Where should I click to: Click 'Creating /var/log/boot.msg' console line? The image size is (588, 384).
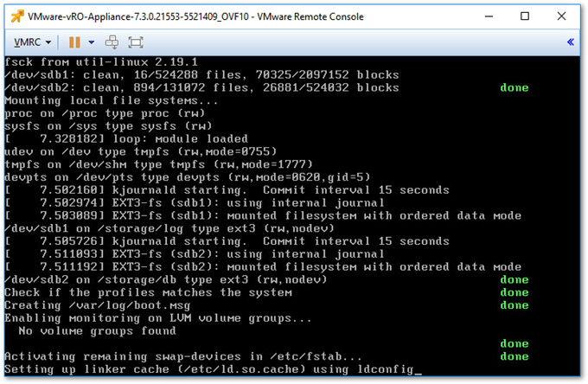(x=98, y=305)
